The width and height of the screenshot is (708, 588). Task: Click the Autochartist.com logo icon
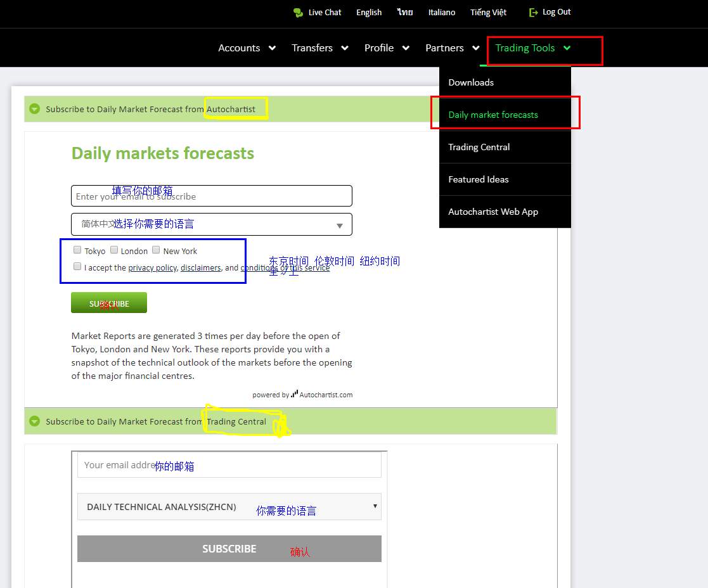pos(294,394)
